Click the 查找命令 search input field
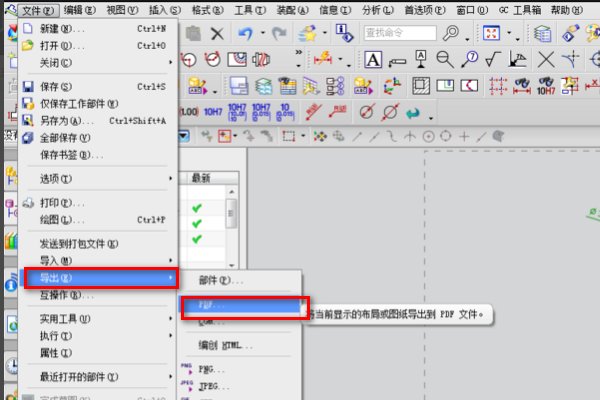Screen dimensions: 600x400 (x=400, y=33)
